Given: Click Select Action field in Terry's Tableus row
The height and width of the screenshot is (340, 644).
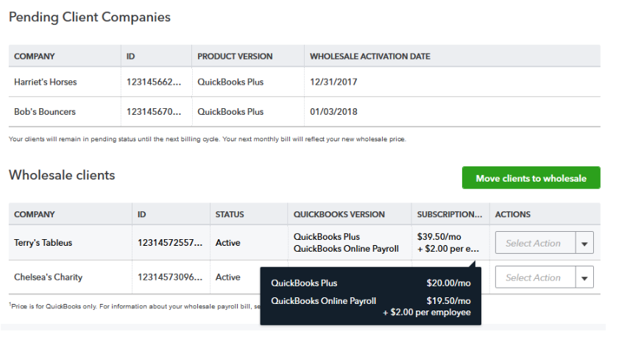Looking at the screenshot, I should (x=534, y=244).
